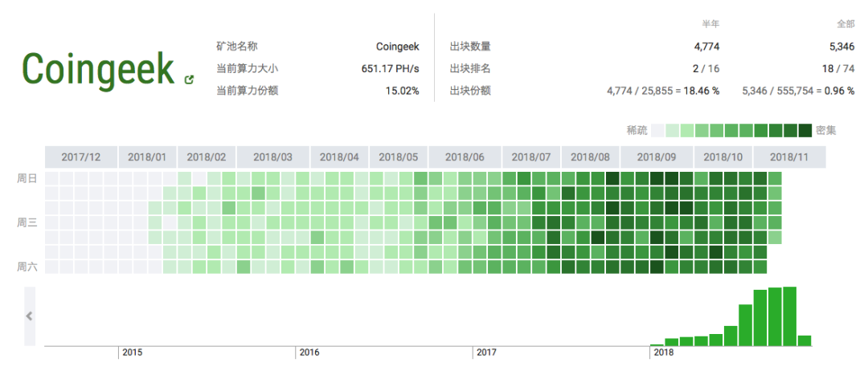Open the external link icon beside Coingeek
The image size is (868, 379).
pyautogui.click(x=189, y=79)
